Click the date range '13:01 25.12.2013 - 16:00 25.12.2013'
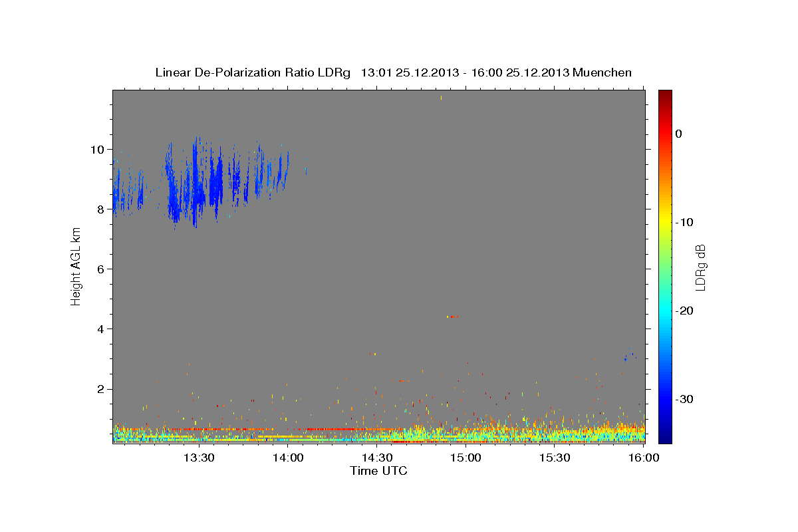This screenshot has width=798, height=532. tap(464, 72)
